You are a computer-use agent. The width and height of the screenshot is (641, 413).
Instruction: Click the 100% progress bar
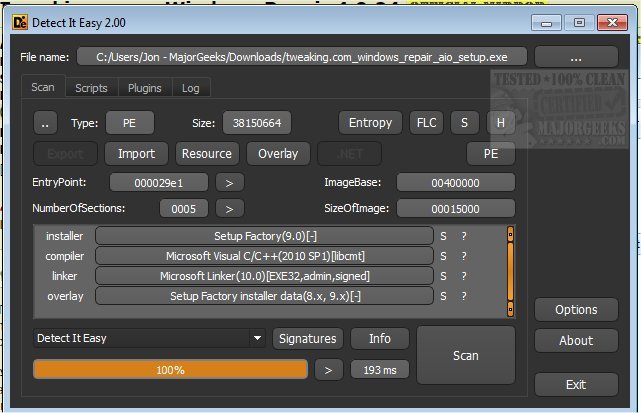pos(170,370)
